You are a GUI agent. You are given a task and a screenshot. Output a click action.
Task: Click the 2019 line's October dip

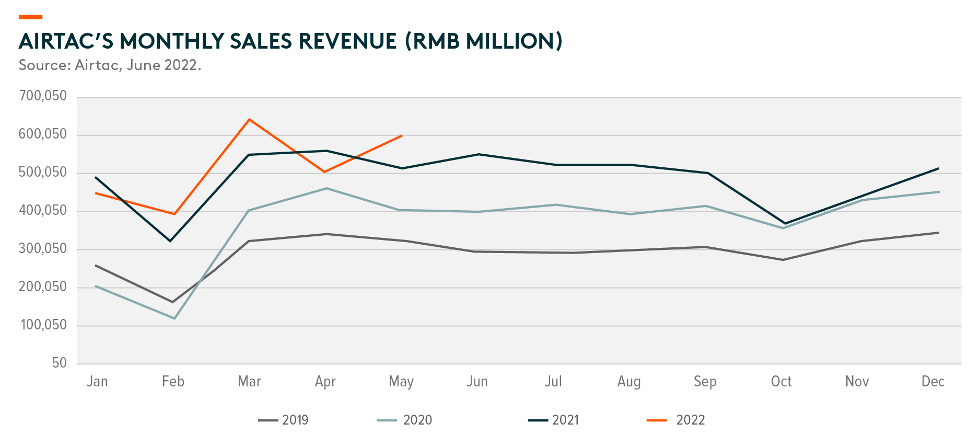pyautogui.click(x=783, y=260)
